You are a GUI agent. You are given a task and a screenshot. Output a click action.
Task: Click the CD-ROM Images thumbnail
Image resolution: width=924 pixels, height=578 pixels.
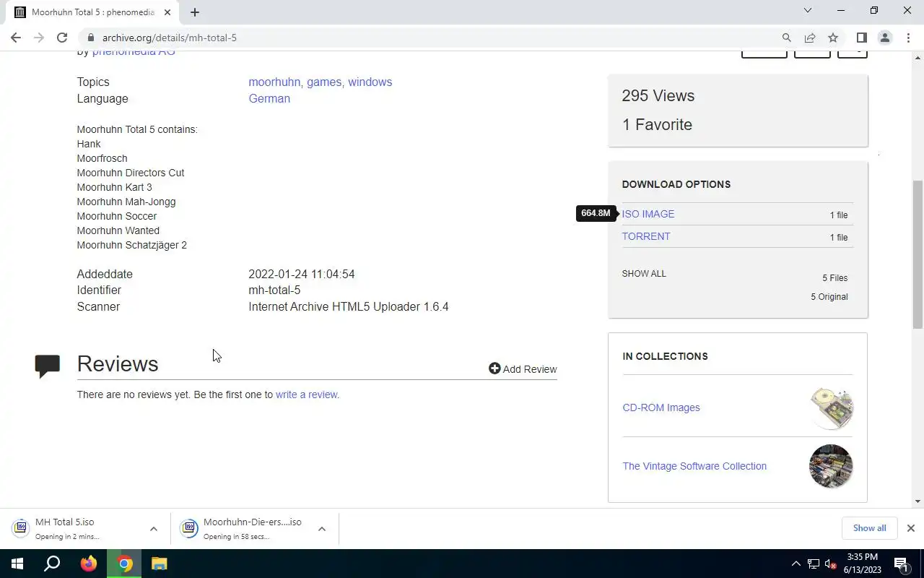tap(831, 408)
